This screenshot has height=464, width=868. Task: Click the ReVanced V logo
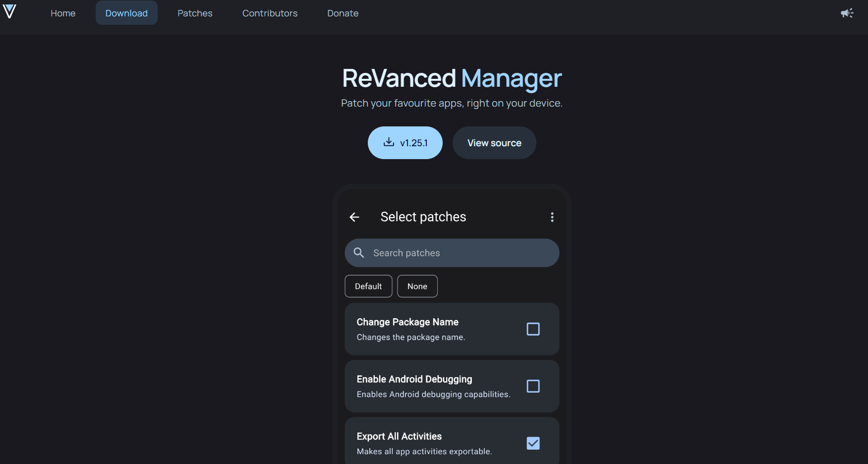tap(9, 11)
